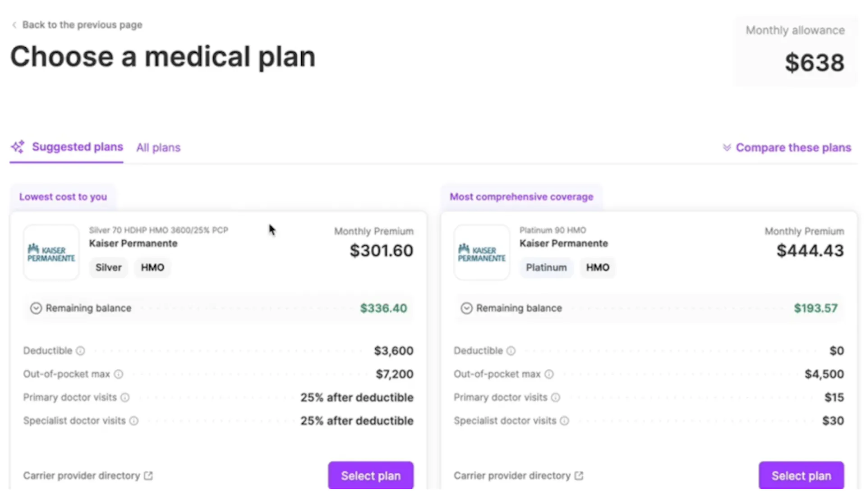866x504 pixels.
Task: Click the HMO badge on the Silver plan
Action: [152, 267]
